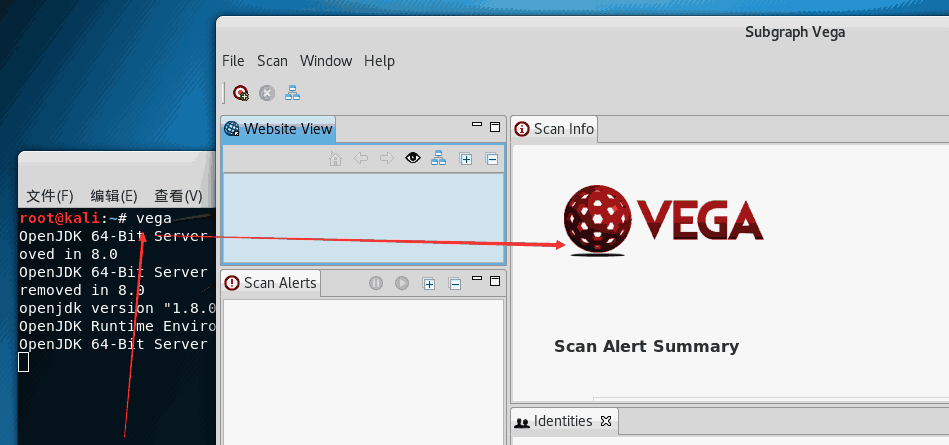Click the terminal line 'OpenJDK Runtime Enviro'
Screen dimensions: 949x445
click(117, 326)
